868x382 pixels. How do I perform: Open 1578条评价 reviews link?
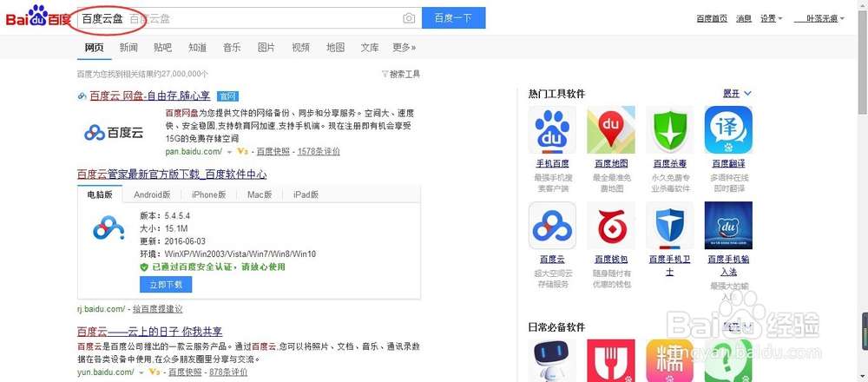(319, 151)
